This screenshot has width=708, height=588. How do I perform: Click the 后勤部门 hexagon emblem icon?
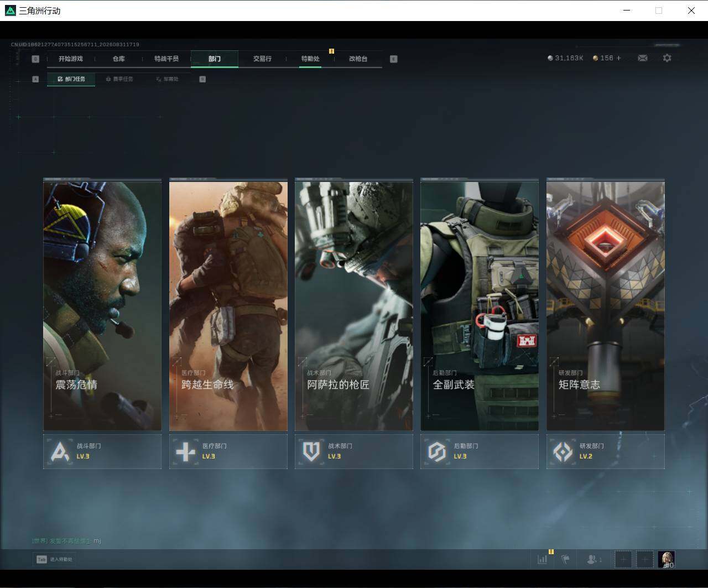click(x=437, y=452)
